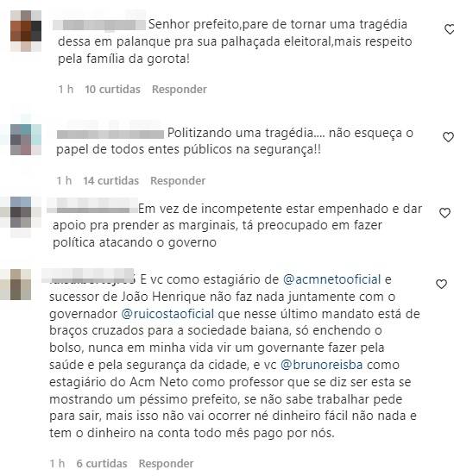Viewport: 454px width, 476px height.
Task: Open the @brunoreisba mention link
Action: [x=321, y=365]
